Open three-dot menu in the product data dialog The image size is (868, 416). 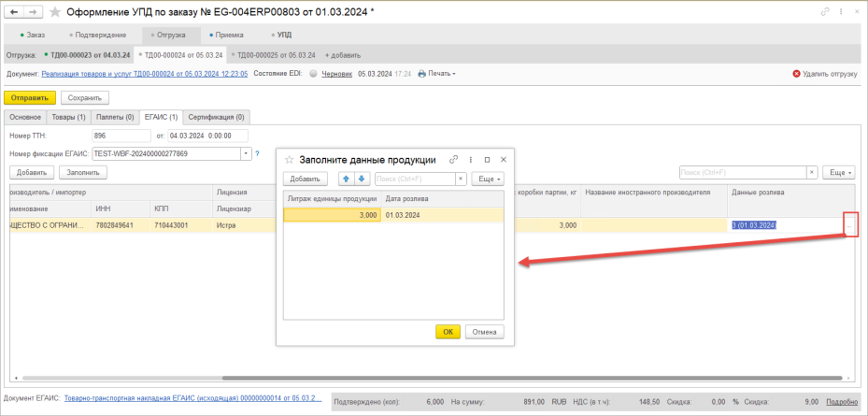coord(471,160)
